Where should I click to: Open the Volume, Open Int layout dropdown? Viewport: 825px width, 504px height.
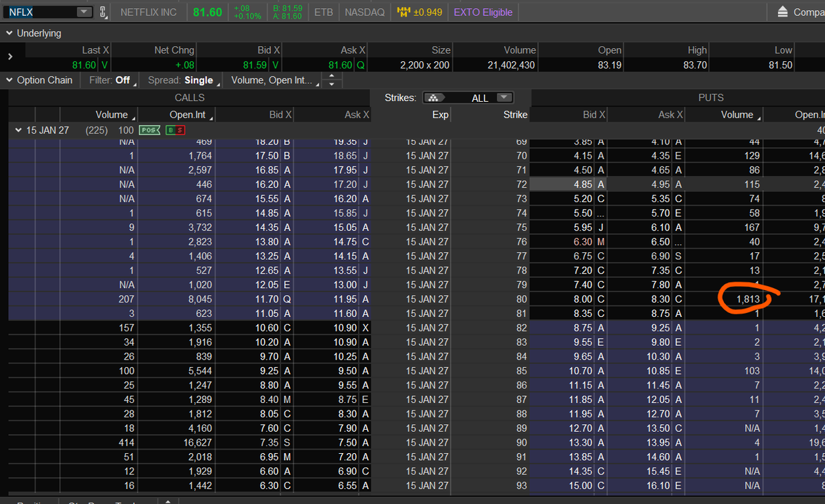[x=275, y=80]
